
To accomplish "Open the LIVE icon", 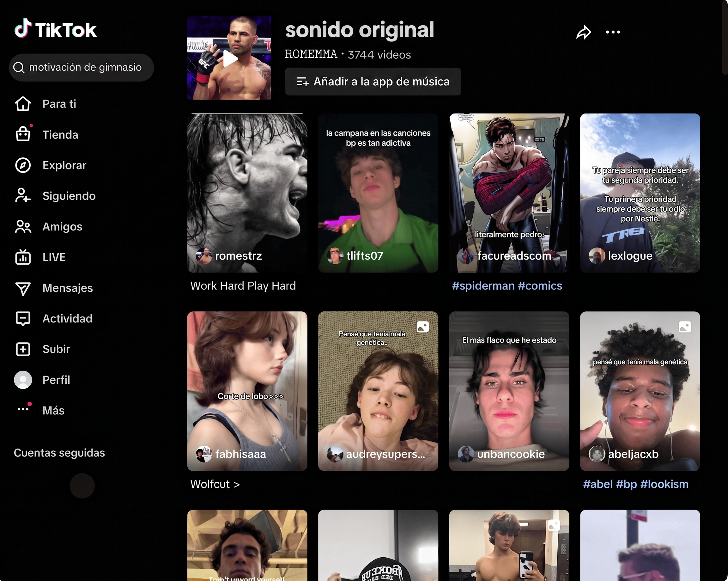I will [23, 257].
